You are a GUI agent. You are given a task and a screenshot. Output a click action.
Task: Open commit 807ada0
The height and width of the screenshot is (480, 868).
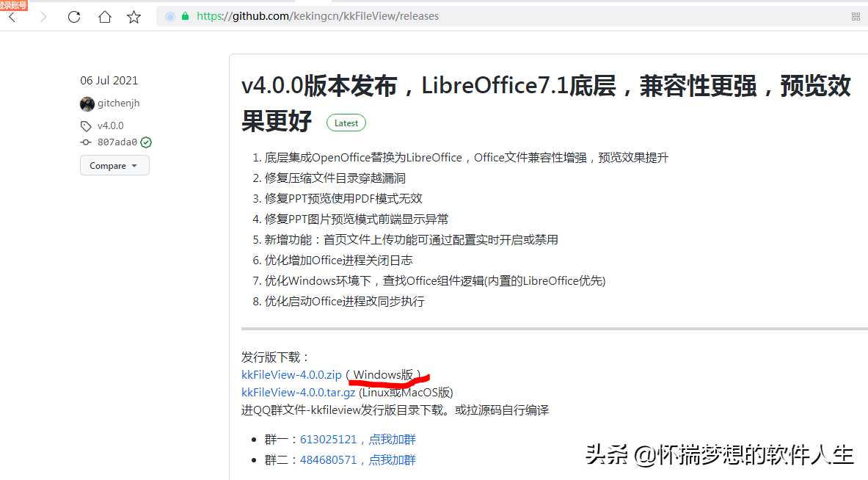(x=117, y=142)
